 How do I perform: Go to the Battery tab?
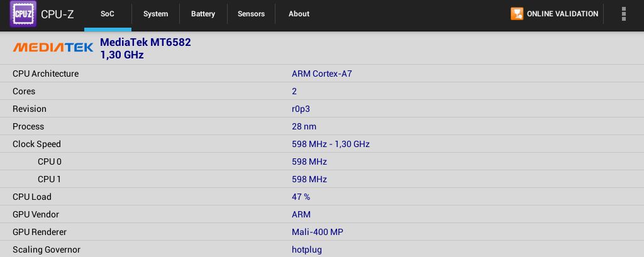click(203, 14)
